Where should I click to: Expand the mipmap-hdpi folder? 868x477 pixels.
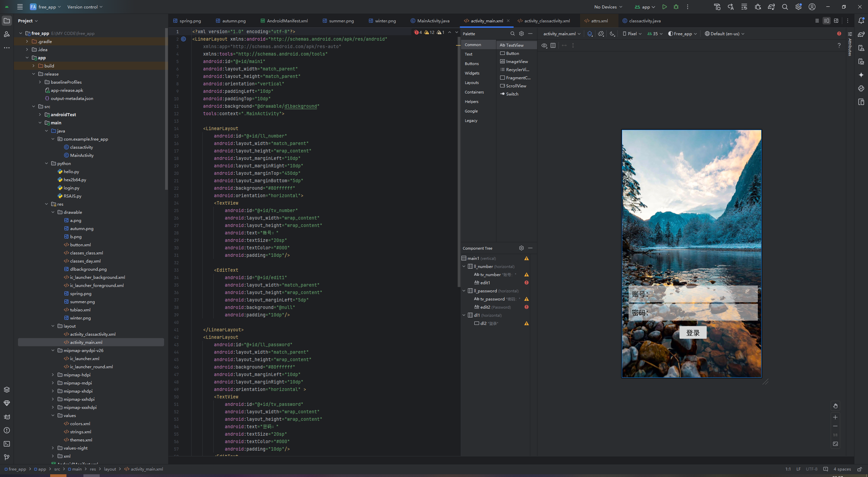53,375
